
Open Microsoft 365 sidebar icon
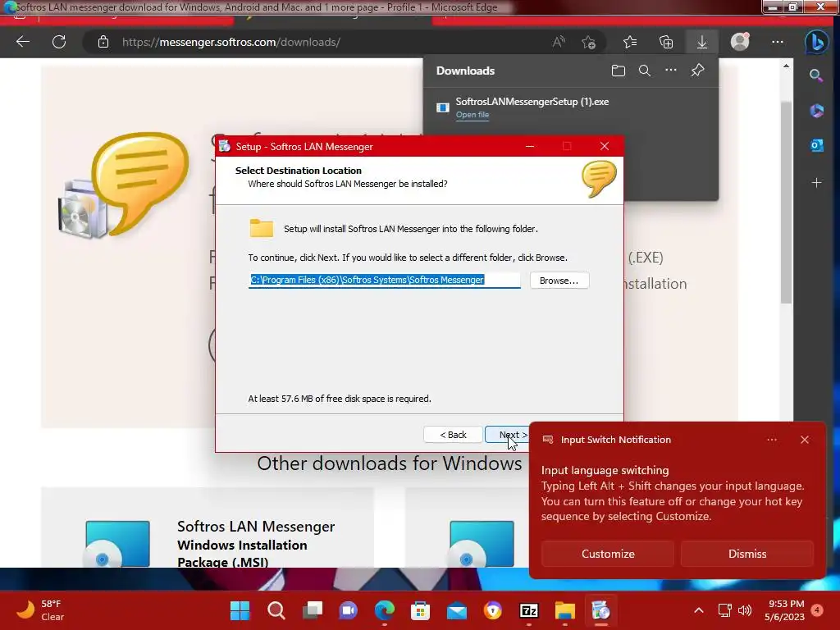click(816, 111)
